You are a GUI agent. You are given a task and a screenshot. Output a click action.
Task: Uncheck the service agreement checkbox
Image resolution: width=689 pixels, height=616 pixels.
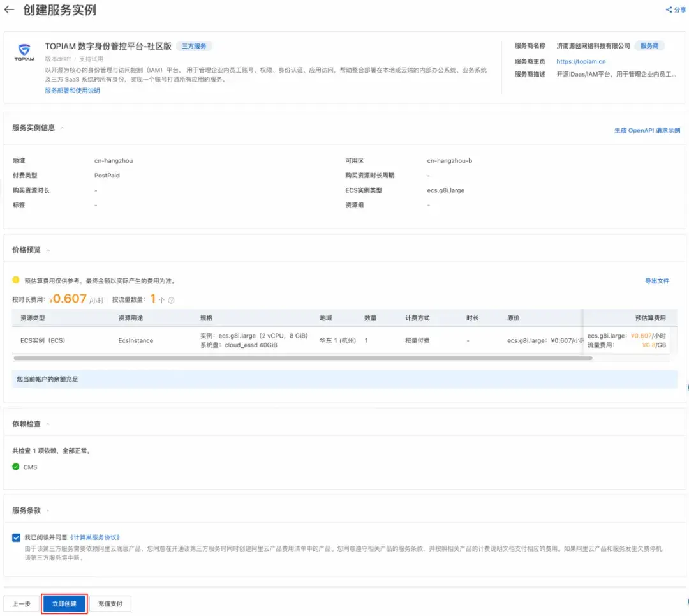click(x=16, y=537)
